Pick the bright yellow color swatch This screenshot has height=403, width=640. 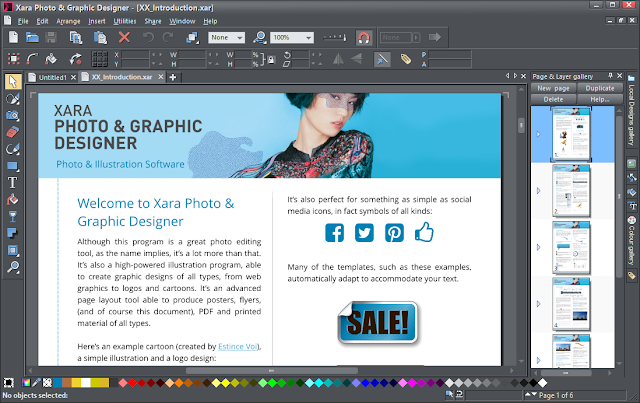tap(226, 383)
